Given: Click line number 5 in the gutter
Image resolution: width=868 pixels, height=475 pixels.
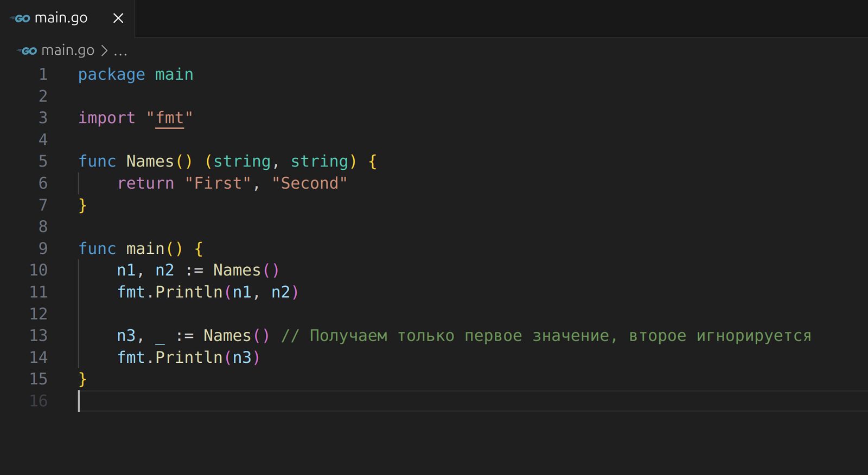Looking at the screenshot, I should 43,162.
